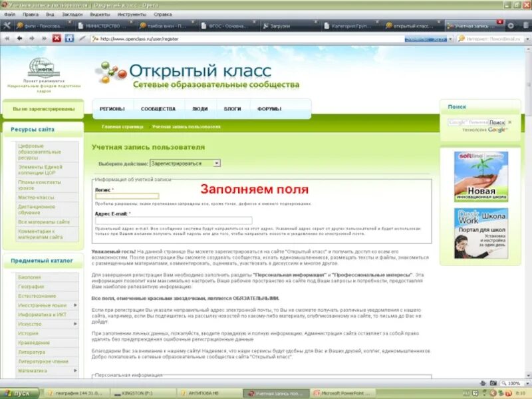Switch to the ФГОС tab
Screen dimensions: 532x399
(228, 26)
